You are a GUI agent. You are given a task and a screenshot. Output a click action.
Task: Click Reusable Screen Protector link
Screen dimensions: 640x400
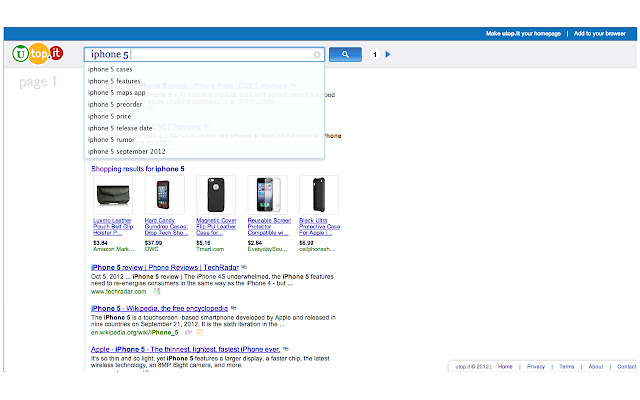(269, 227)
